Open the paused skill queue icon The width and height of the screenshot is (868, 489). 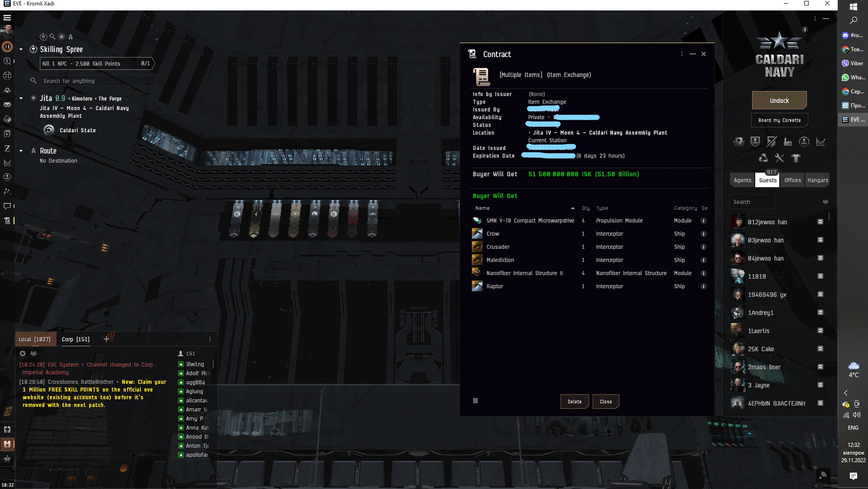[7, 46]
